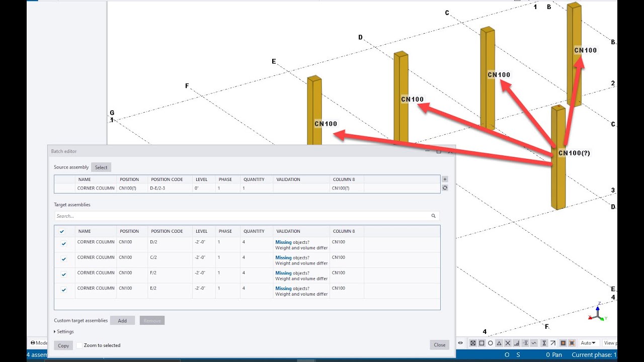
Task: Click the eye icon in snap toolbar
Action: 460,343
